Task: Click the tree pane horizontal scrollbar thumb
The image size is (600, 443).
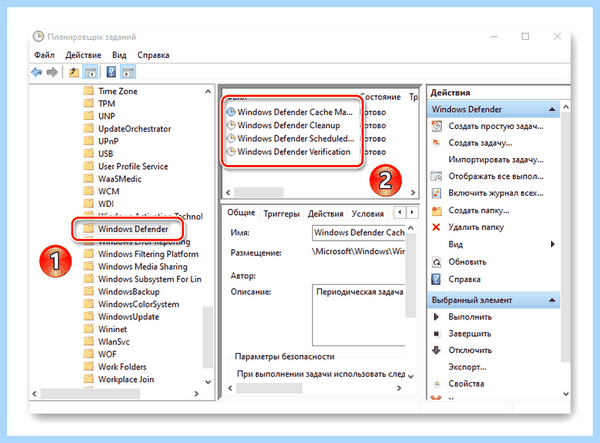Action: [90, 393]
